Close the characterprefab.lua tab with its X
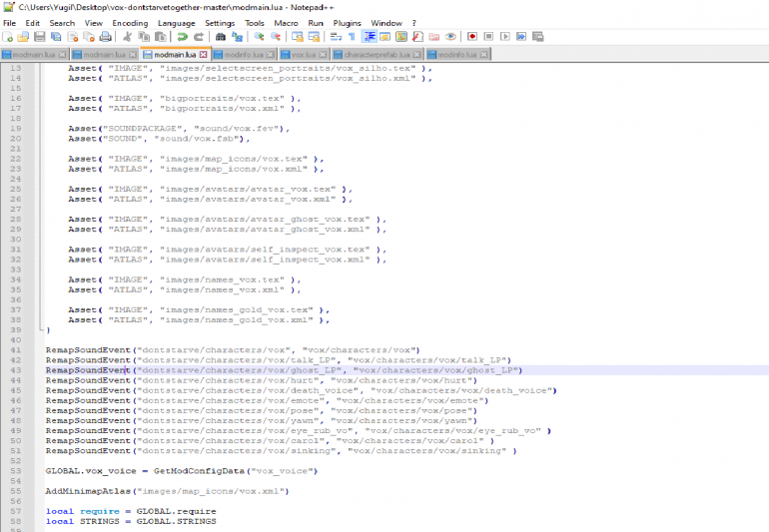The height and width of the screenshot is (532, 769). 418,54
